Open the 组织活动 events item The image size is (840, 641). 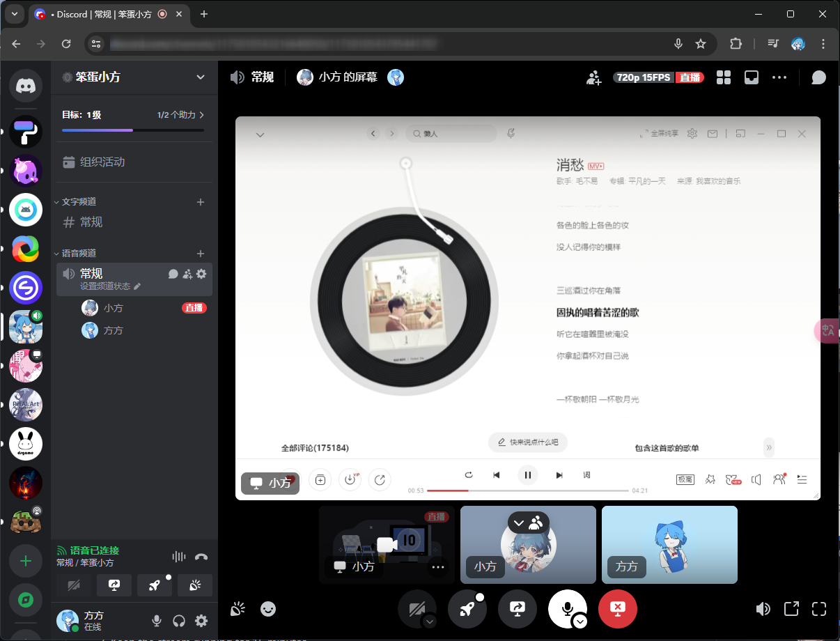(x=102, y=162)
